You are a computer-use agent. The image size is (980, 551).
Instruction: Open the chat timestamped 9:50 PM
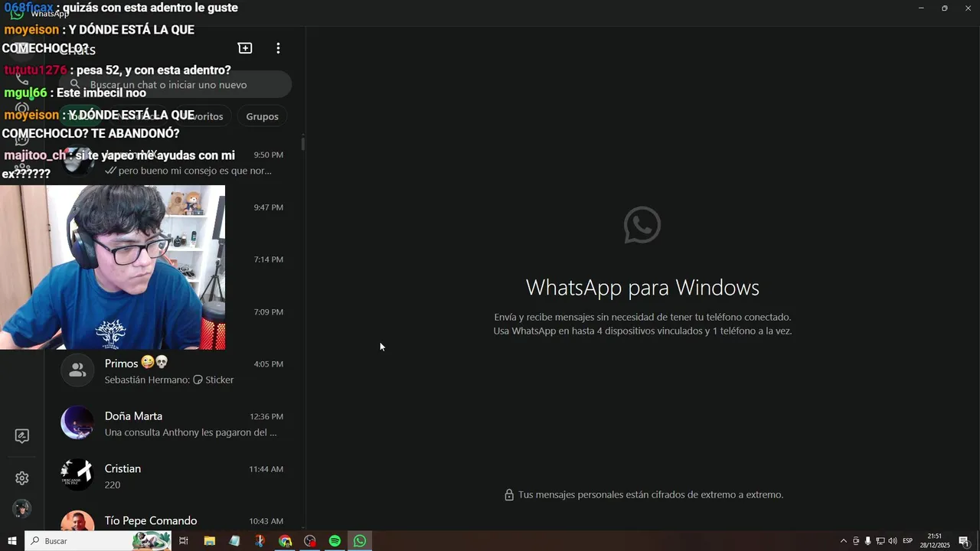click(x=173, y=161)
